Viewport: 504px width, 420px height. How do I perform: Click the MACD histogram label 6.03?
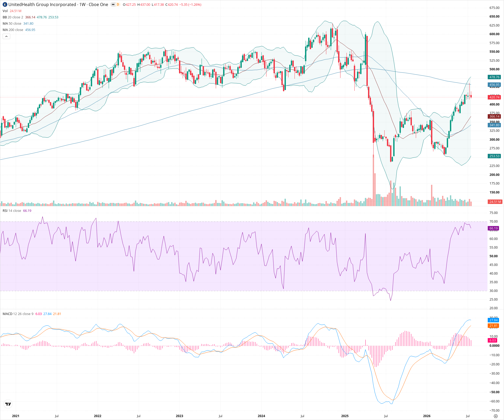coord(492,340)
